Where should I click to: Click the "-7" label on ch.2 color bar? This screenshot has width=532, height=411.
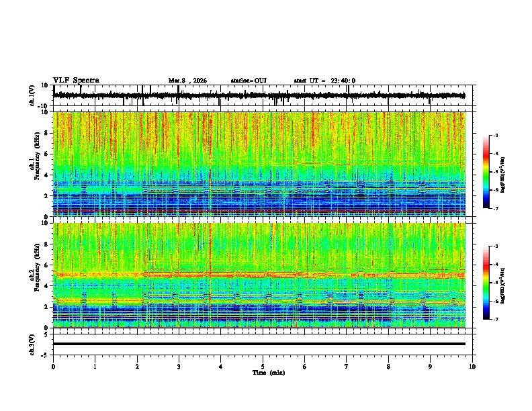(x=495, y=319)
